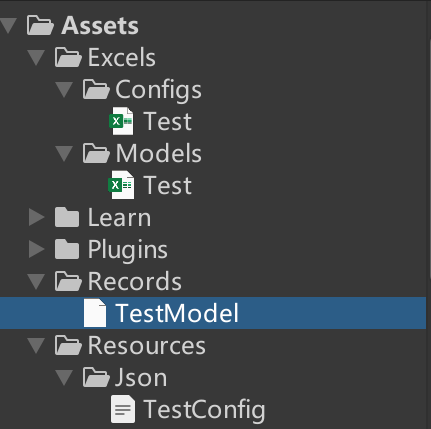Collapse the Records folder arrow
The height and width of the screenshot is (429, 431).
coord(36,281)
